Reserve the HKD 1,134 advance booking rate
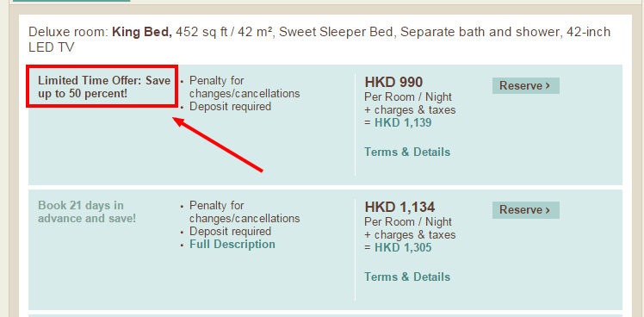This screenshot has height=317, width=644. pyautogui.click(x=526, y=210)
